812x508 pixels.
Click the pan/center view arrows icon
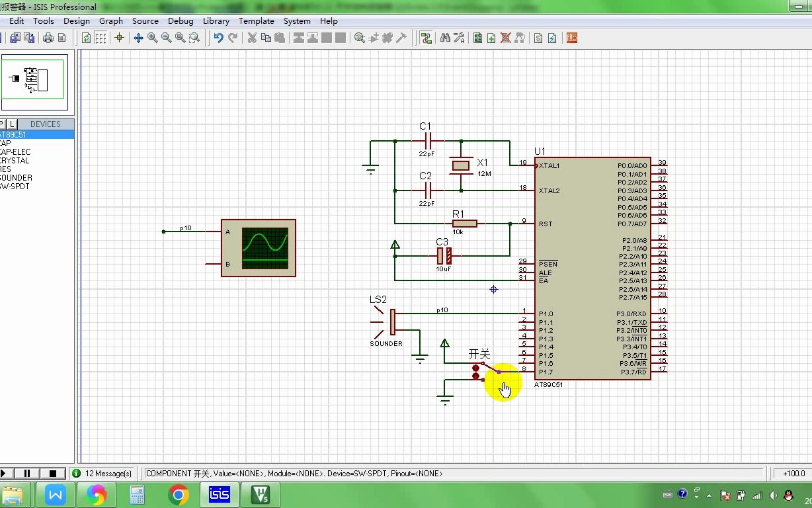click(138, 38)
